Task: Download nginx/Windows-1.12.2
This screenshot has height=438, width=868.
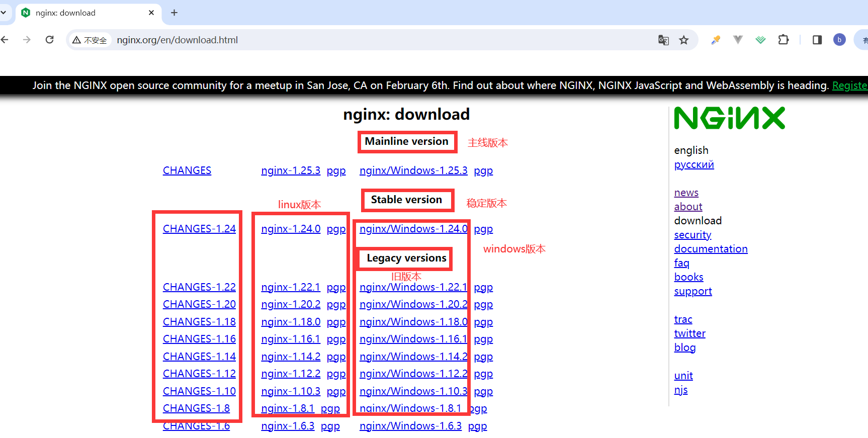Action: click(413, 374)
